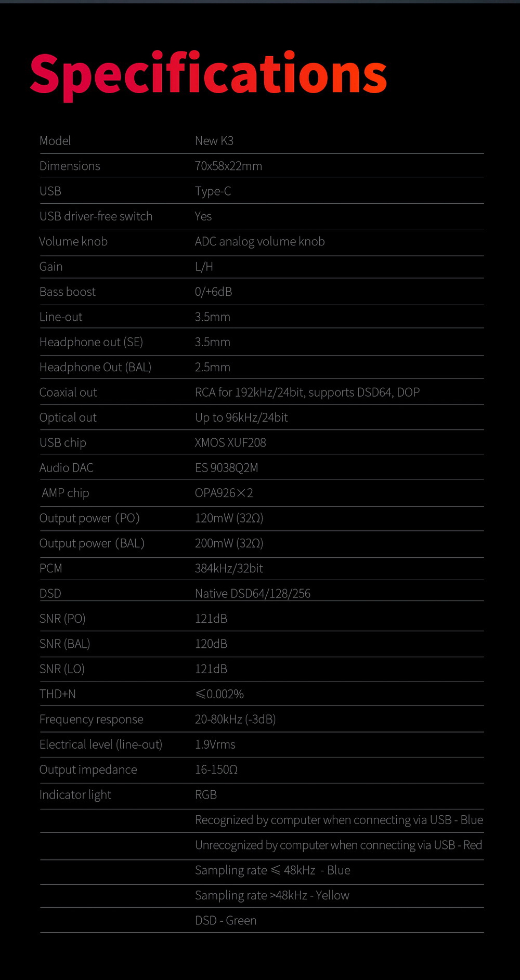
Task: Select the Bass boost label
Action: 68,292
